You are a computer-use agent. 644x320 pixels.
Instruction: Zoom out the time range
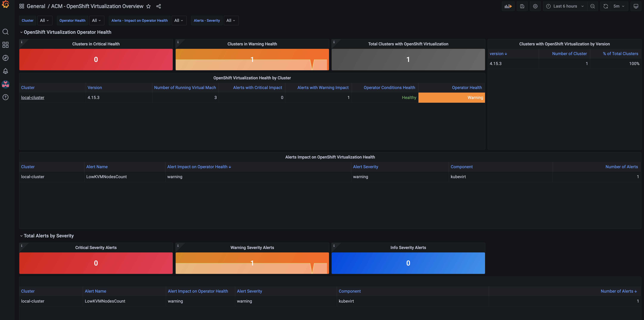pyautogui.click(x=592, y=6)
